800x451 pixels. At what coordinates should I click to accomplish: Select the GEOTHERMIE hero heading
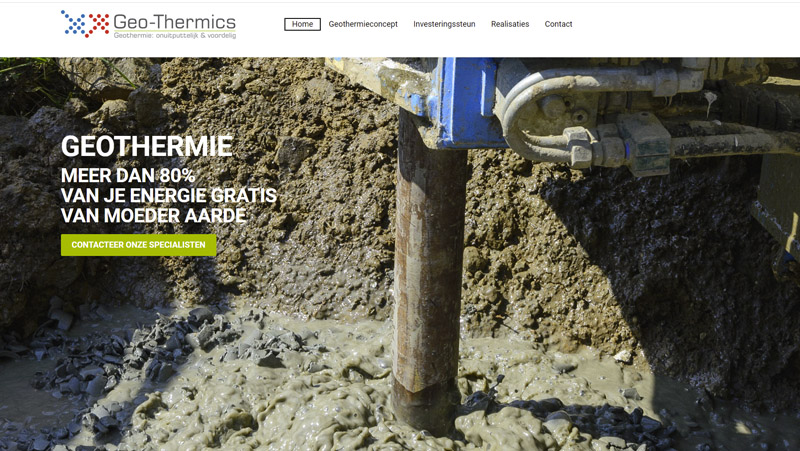[147, 146]
